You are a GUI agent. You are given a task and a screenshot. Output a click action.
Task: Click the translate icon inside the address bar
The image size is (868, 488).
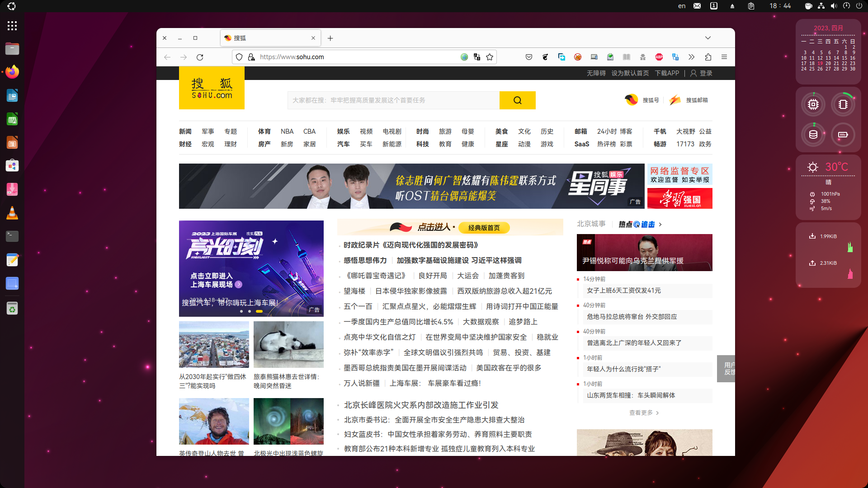(x=477, y=57)
